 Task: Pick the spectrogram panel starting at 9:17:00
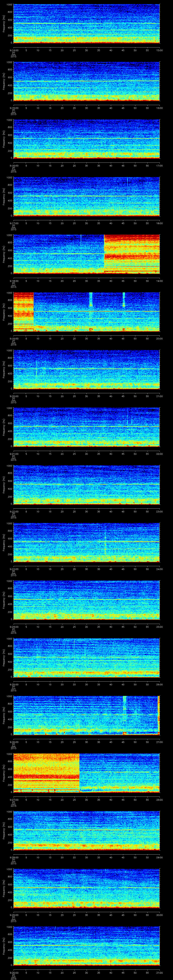click(86, 196)
